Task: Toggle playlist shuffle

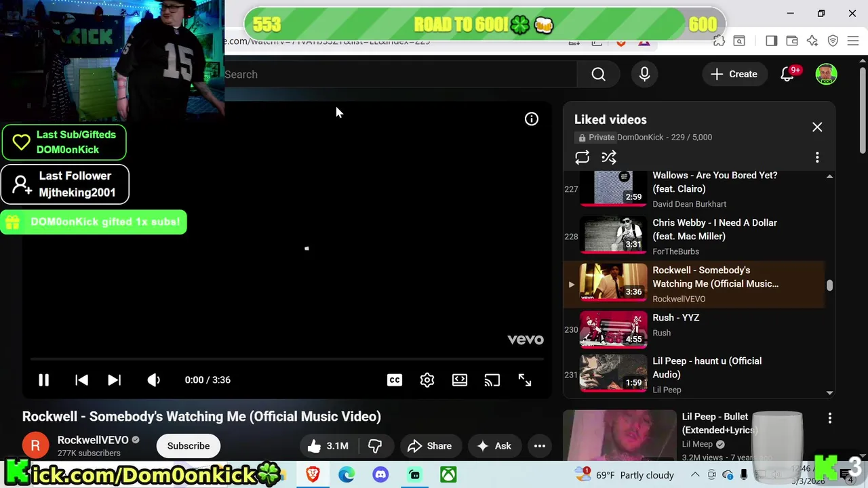Action: pos(609,157)
